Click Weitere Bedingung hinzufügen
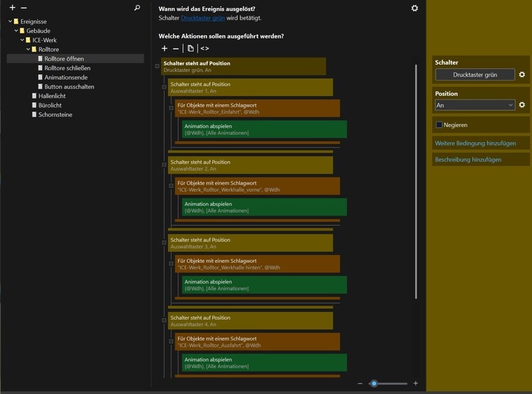Screen dimensions: 532x394 [475, 143]
